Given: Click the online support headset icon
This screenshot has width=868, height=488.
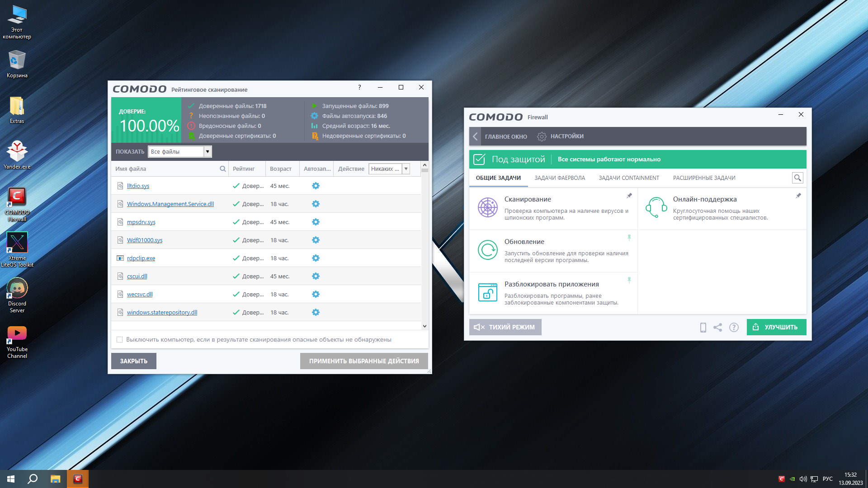Looking at the screenshot, I should (x=656, y=207).
